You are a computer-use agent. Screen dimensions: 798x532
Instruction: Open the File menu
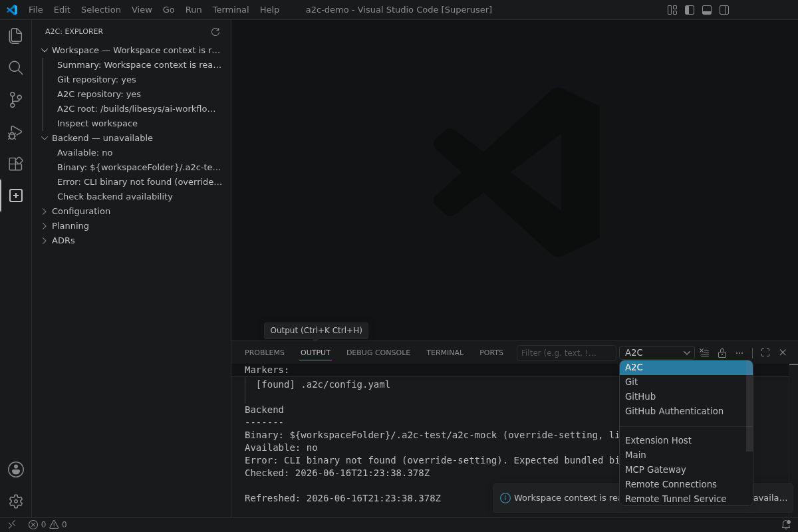click(36, 10)
